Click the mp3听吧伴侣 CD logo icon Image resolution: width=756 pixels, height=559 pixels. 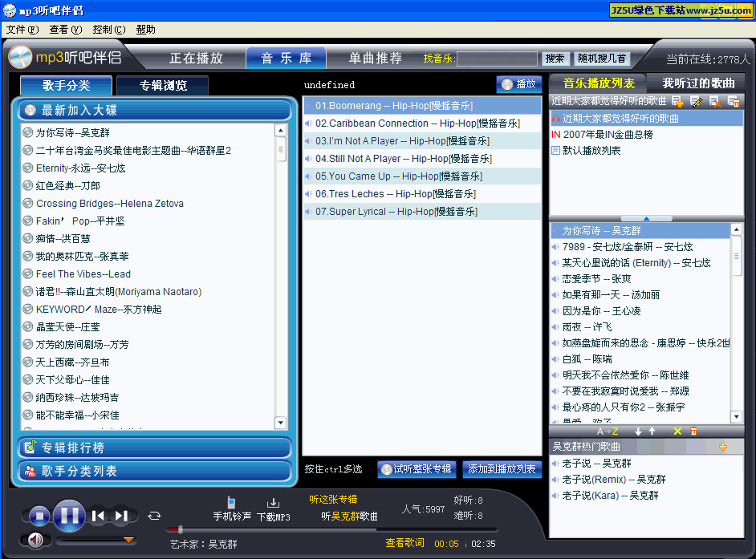click(20, 58)
